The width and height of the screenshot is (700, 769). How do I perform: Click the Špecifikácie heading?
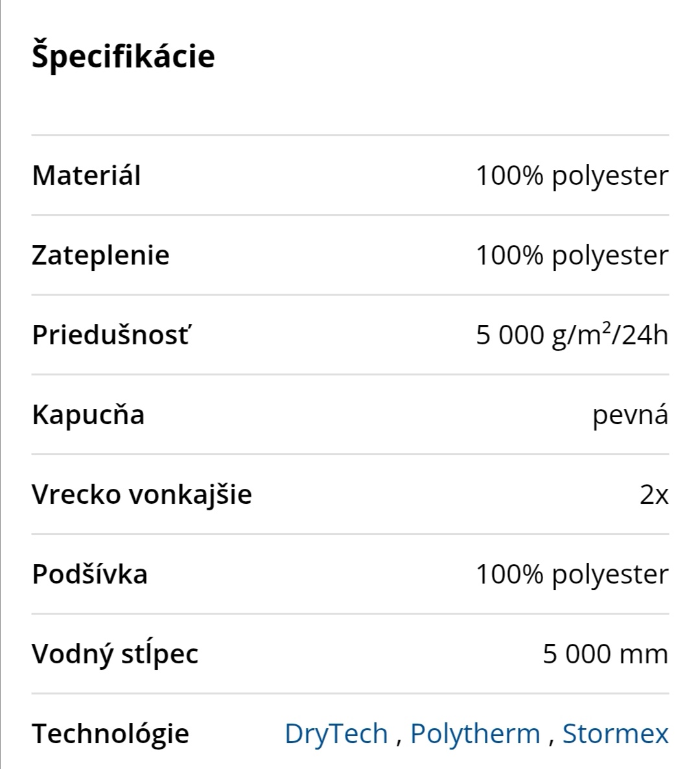pos(123,56)
